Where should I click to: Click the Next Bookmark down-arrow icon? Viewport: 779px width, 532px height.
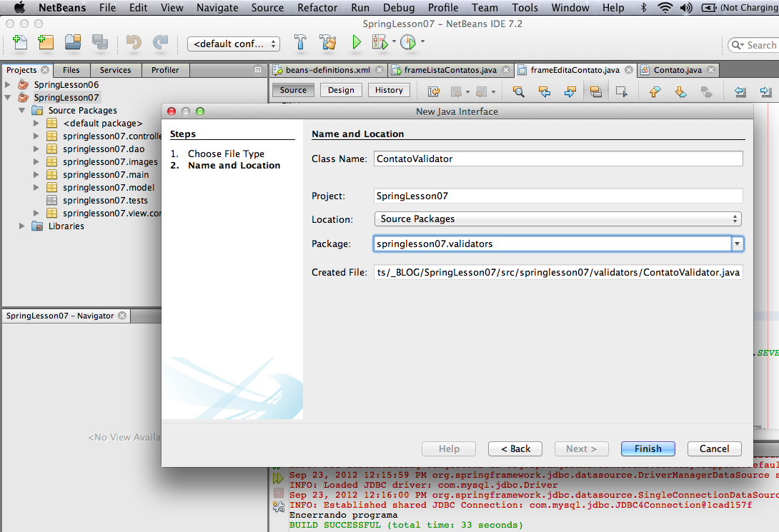pyautogui.click(x=680, y=91)
